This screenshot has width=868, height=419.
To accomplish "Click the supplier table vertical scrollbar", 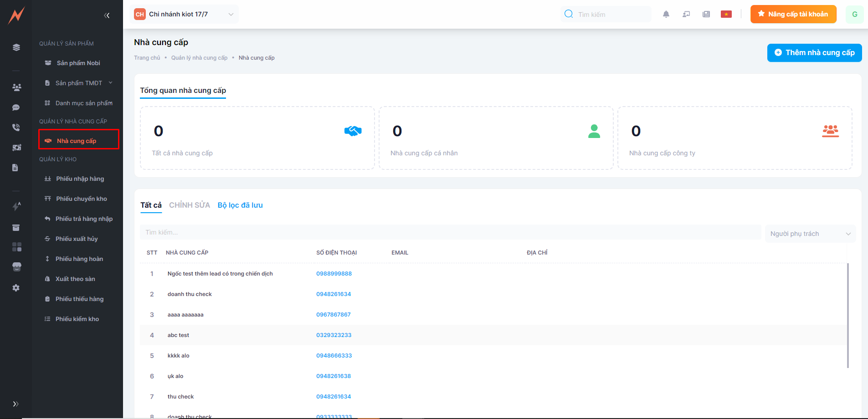I will pyautogui.click(x=847, y=315).
